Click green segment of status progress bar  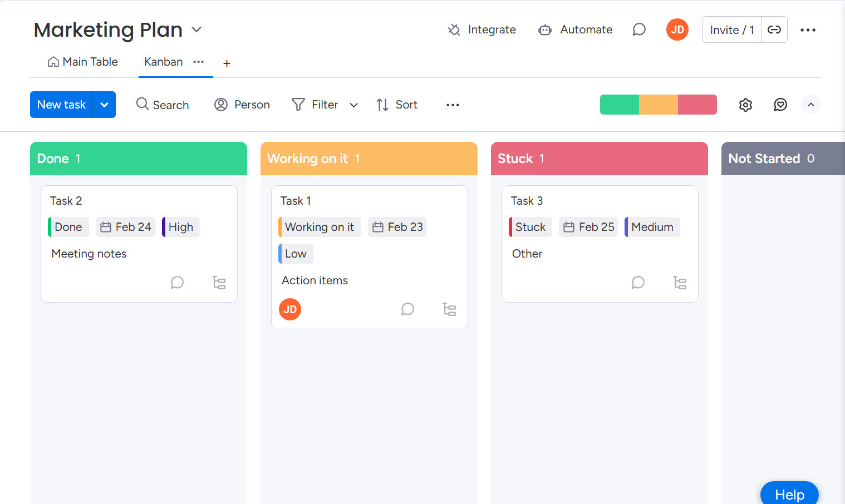619,105
